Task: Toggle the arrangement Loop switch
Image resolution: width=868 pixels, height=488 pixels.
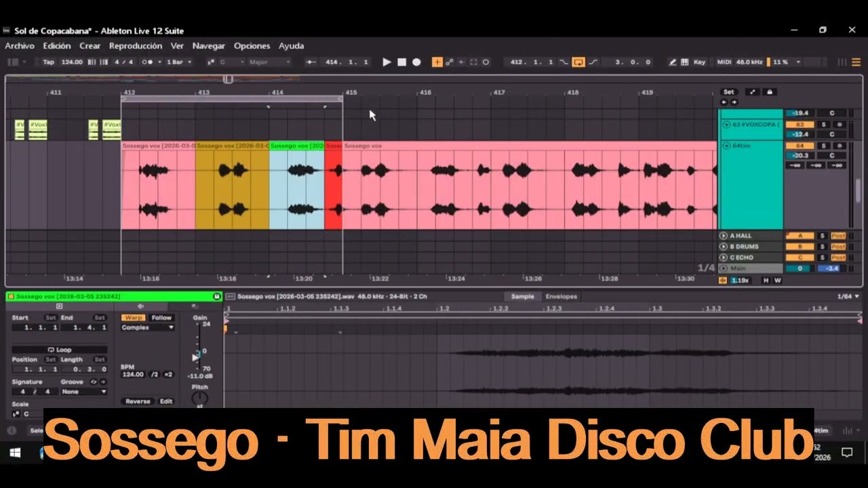Action: (x=578, y=62)
